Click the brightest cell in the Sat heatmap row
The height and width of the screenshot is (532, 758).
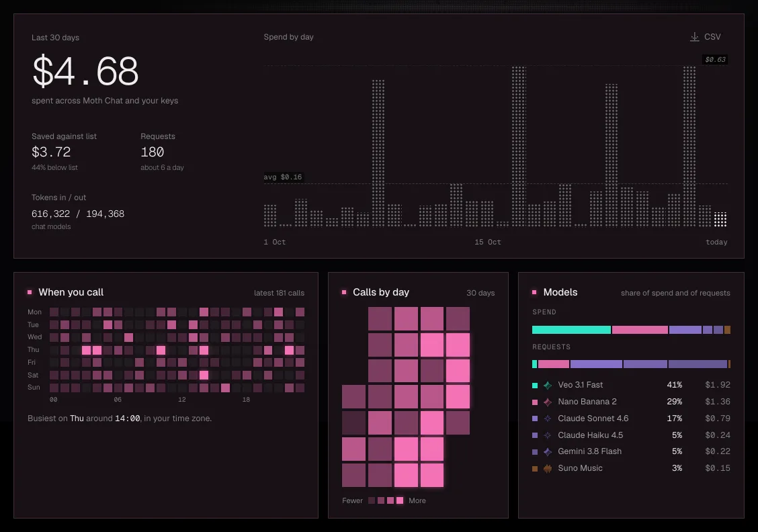point(204,374)
